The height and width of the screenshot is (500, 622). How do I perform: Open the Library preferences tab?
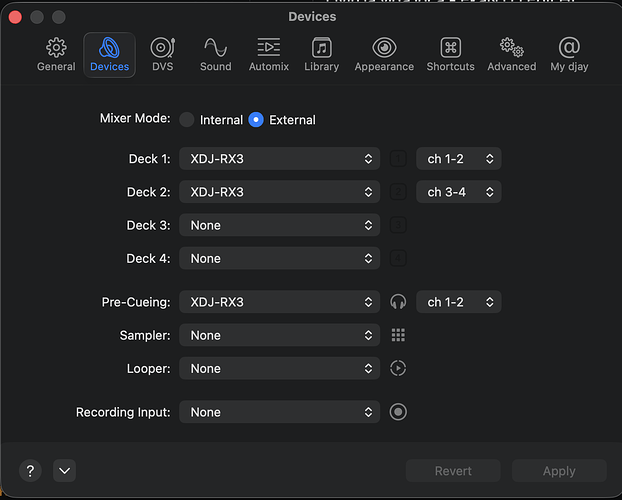(321, 54)
